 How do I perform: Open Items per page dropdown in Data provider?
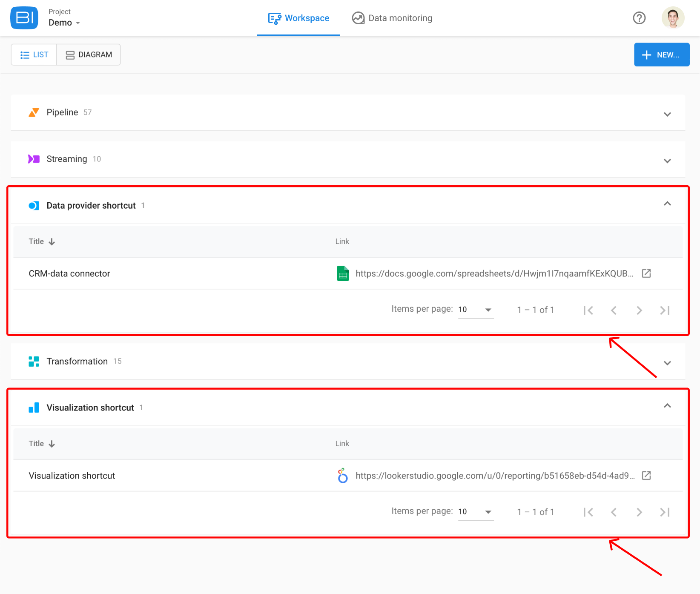click(476, 310)
